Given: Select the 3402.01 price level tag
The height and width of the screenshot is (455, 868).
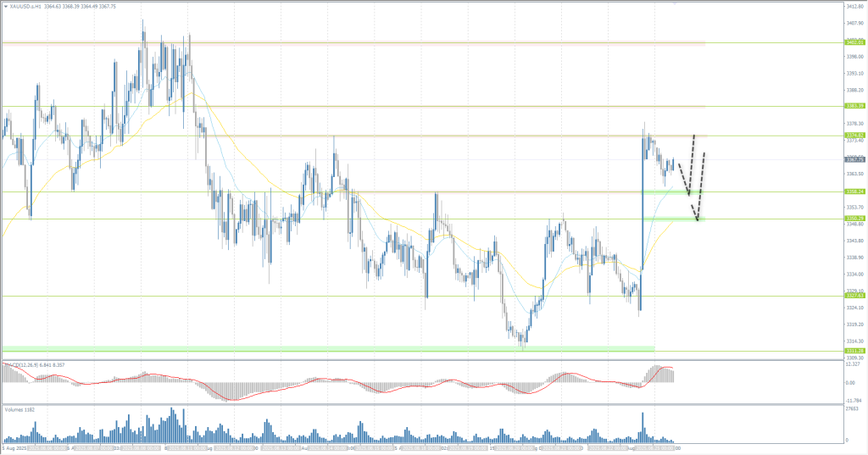Looking at the screenshot, I should pos(854,42).
